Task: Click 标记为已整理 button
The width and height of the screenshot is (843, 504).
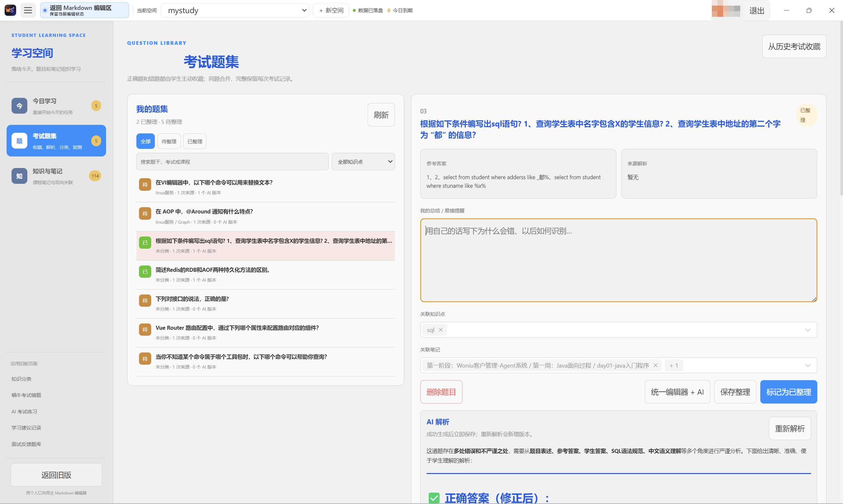Action: 788,392
